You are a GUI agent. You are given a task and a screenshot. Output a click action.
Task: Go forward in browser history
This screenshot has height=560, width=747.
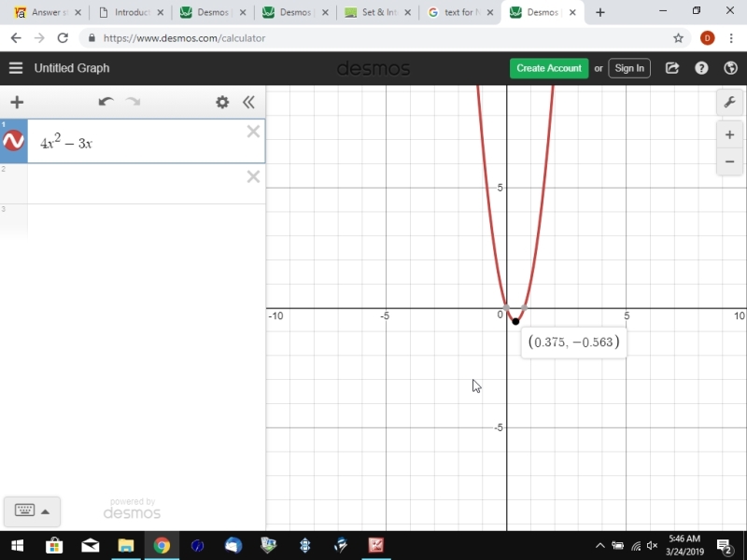39,38
